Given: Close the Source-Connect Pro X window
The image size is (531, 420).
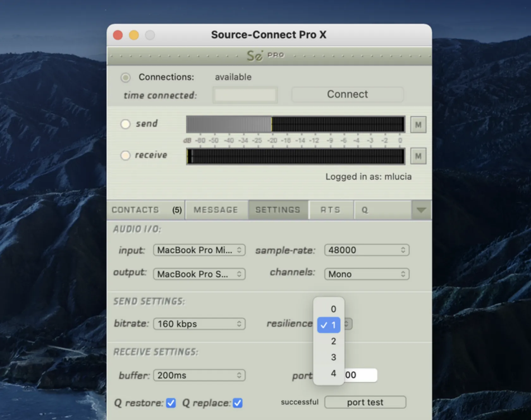Looking at the screenshot, I should click(x=118, y=35).
